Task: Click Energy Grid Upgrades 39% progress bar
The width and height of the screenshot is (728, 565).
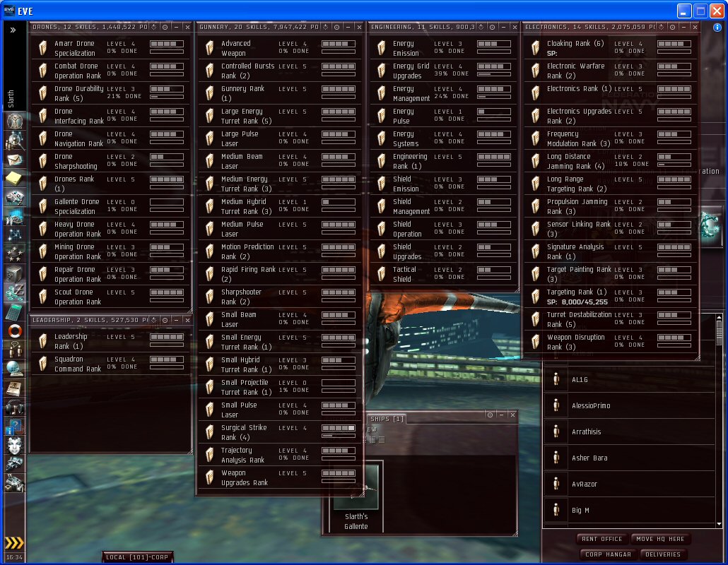Action: click(x=494, y=74)
